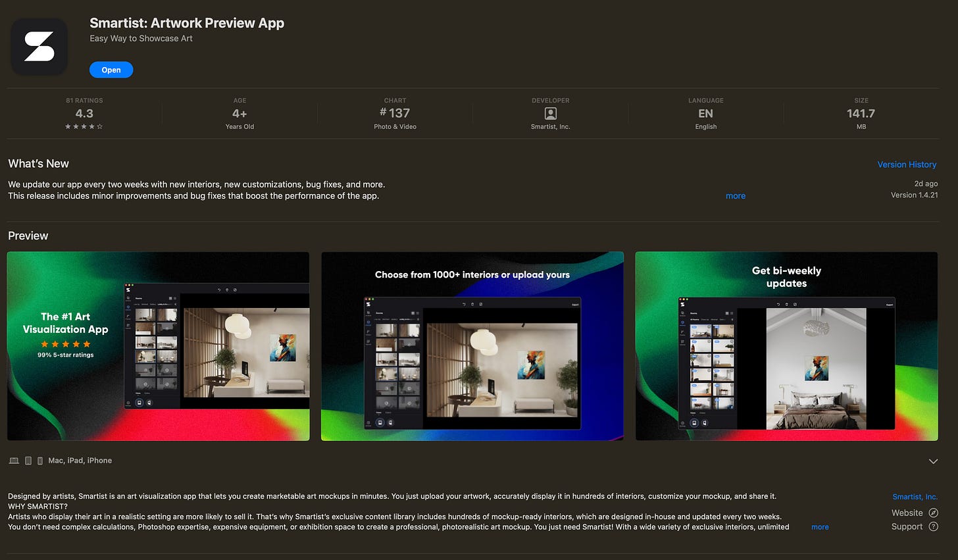Image resolution: width=958 pixels, height=560 pixels.
Task: Open the Smartist app with Open button
Action: pyautogui.click(x=111, y=70)
